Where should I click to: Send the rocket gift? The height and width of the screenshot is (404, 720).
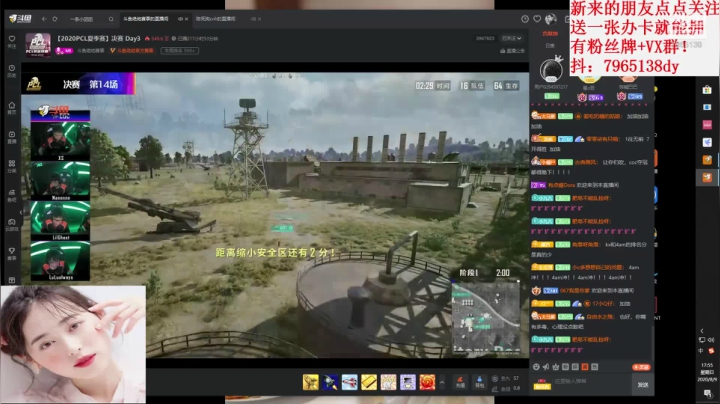330,382
